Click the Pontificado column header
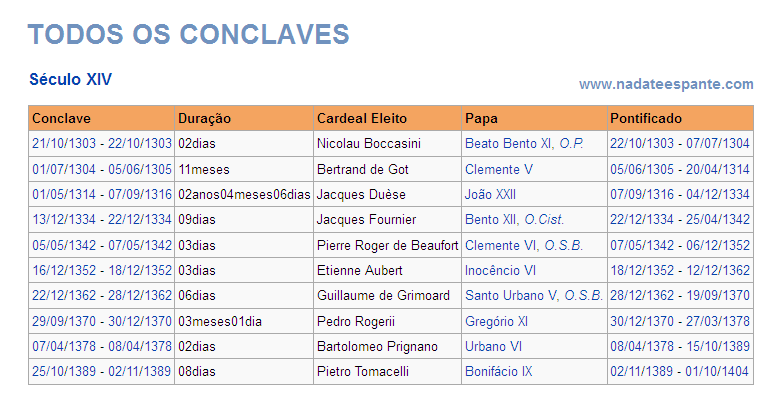 [646, 118]
